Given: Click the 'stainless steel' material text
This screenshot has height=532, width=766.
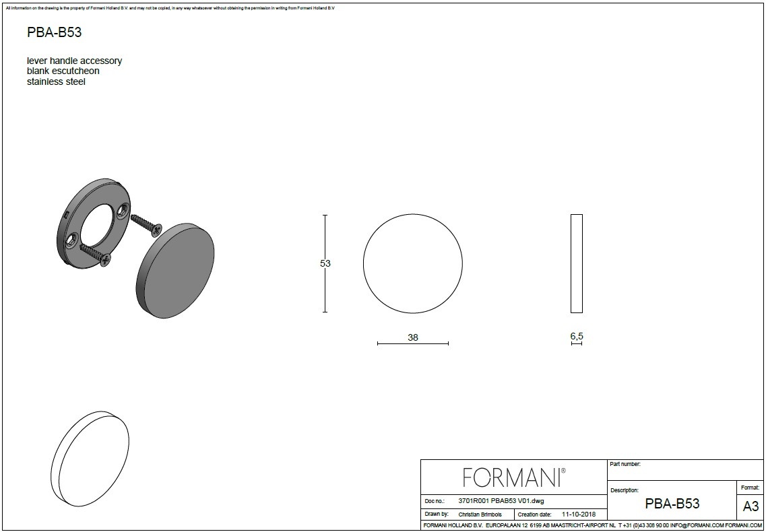Looking at the screenshot, I should coord(56,82).
